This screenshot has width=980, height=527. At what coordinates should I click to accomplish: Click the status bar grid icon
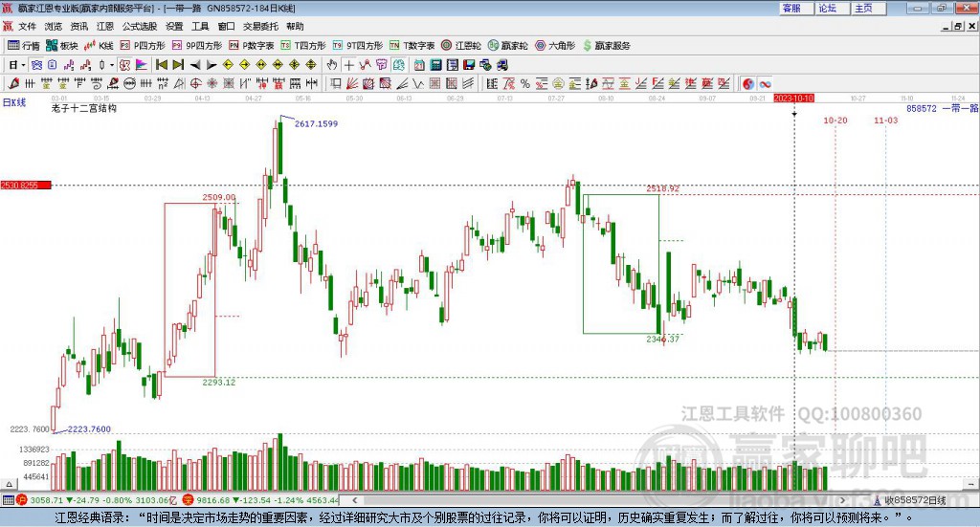coord(8,500)
